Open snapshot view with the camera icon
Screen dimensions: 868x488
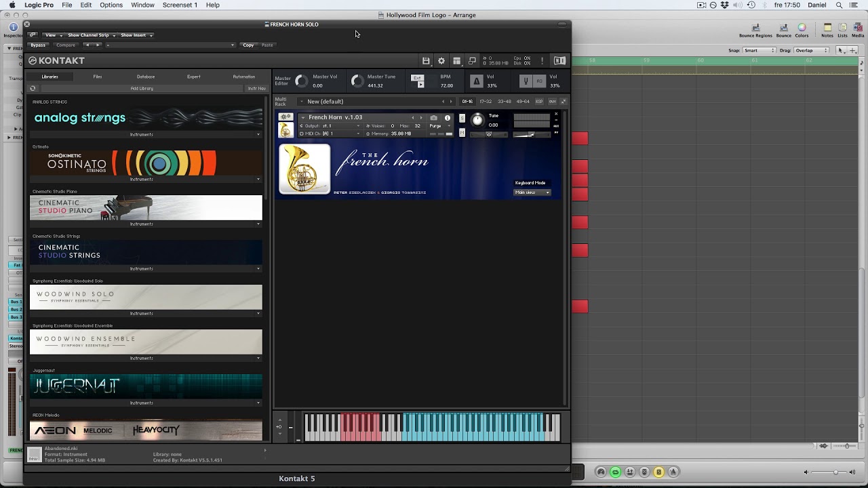434,118
